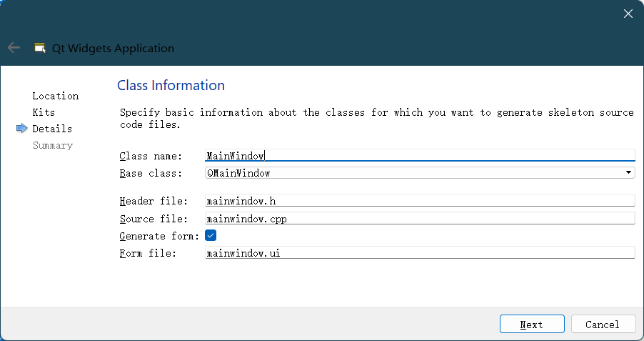
Task: Click the Qt Widgets Application title text
Action: click(113, 48)
